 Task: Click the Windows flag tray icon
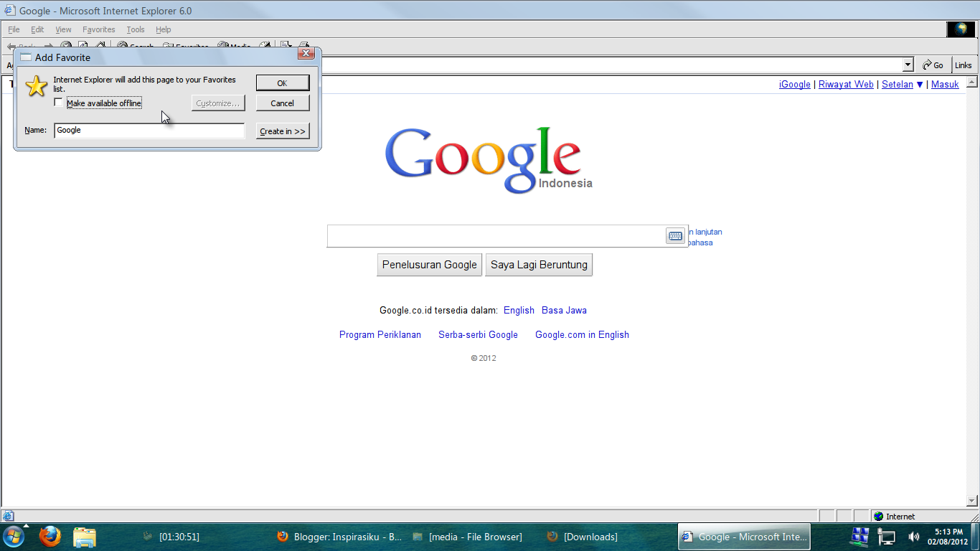(x=859, y=537)
